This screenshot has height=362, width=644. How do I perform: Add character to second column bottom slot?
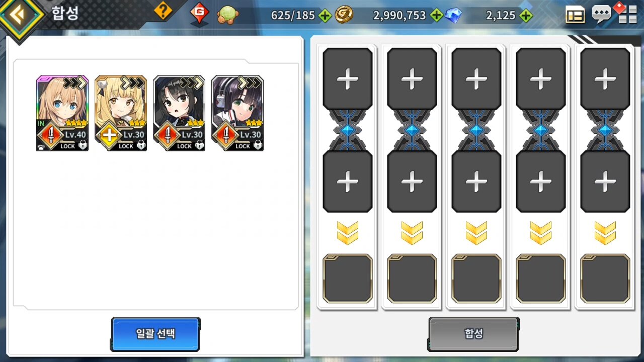point(412,182)
